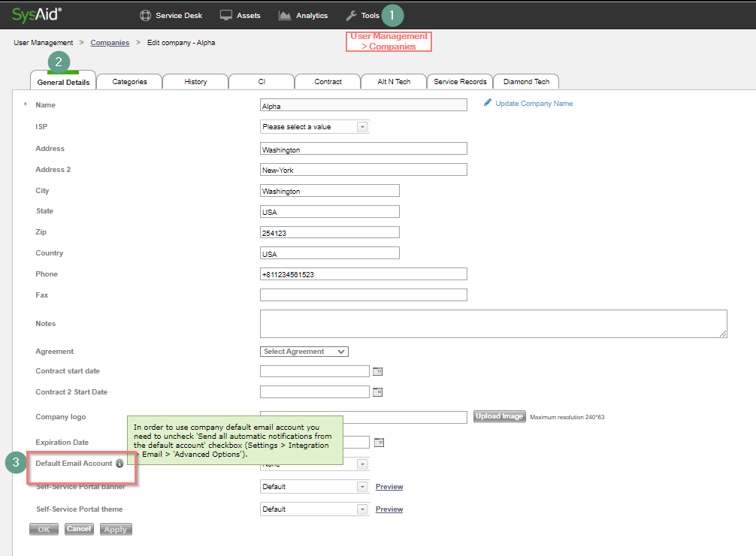Image resolution: width=756 pixels, height=556 pixels.
Task: Click the Apply button
Action: click(116, 529)
